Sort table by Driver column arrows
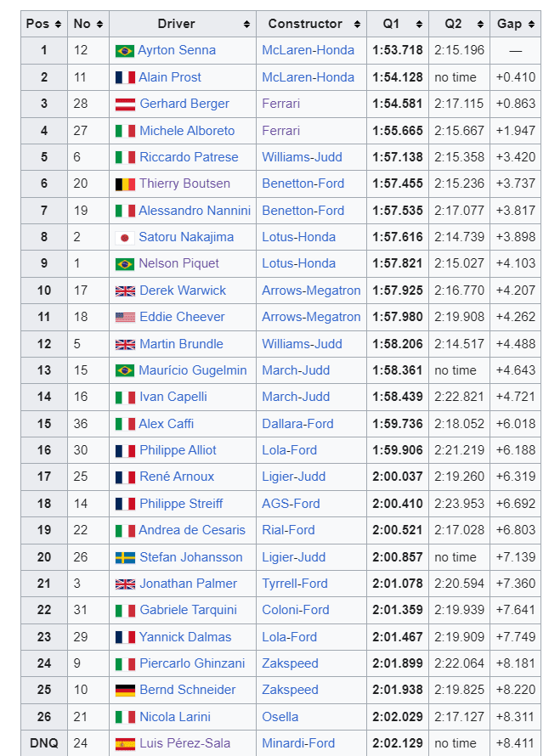This screenshot has height=756, width=549. 247,24
